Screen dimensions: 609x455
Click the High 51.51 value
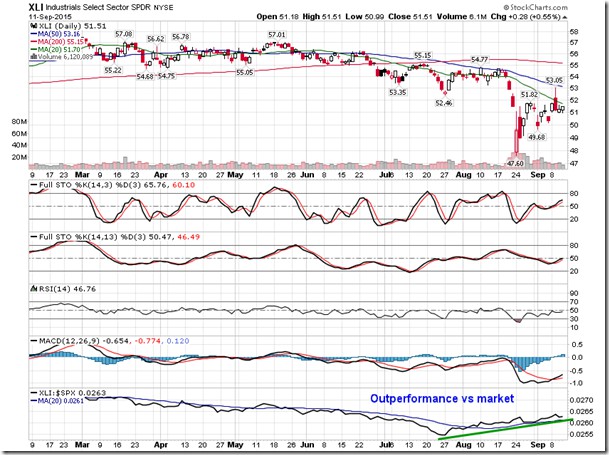tap(322, 17)
